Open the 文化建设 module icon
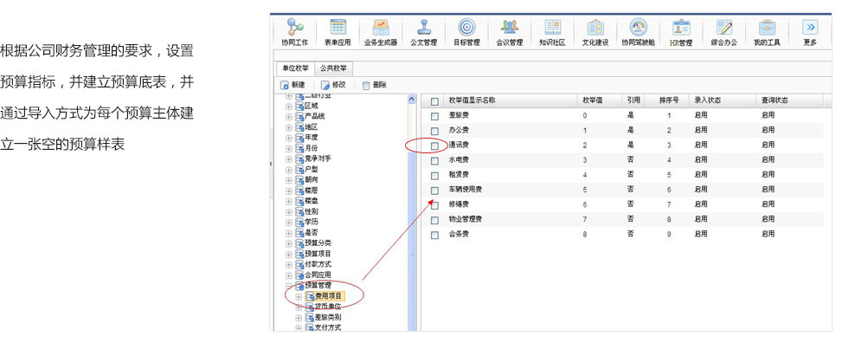This screenshot has width=868, height=343. 595,27
